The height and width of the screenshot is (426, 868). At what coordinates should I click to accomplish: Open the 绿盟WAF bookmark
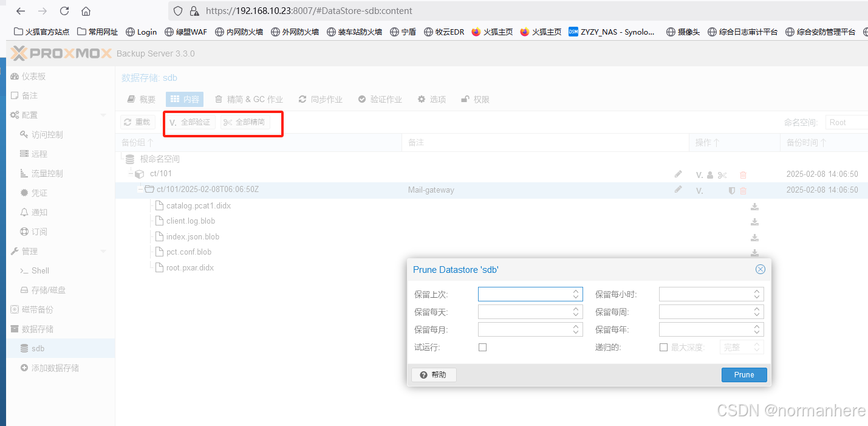point(186,32)
